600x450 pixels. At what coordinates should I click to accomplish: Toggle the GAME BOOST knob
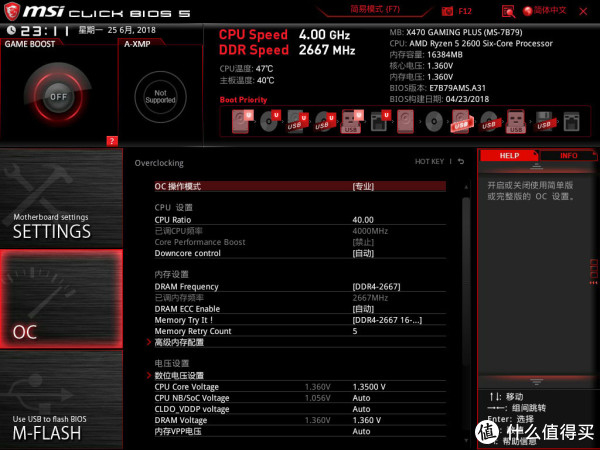[x=59, y=98]
